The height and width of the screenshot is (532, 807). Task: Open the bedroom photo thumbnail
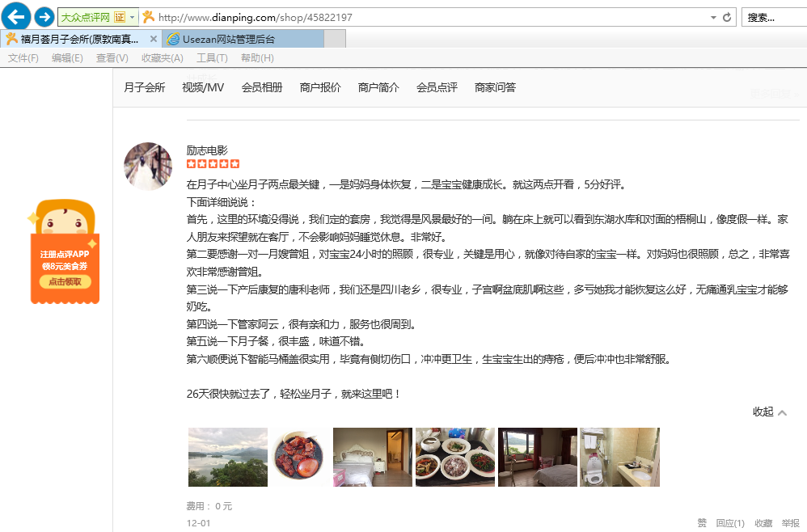(x=373, y=457)
